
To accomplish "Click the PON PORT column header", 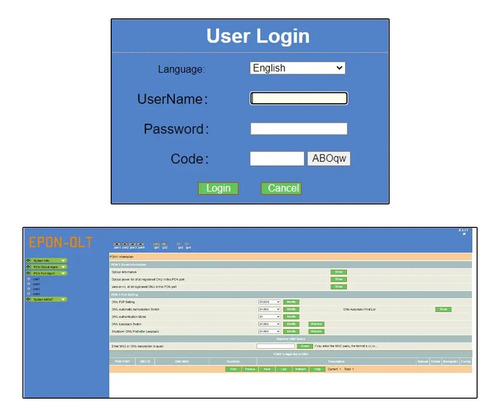I will point(122,362).
